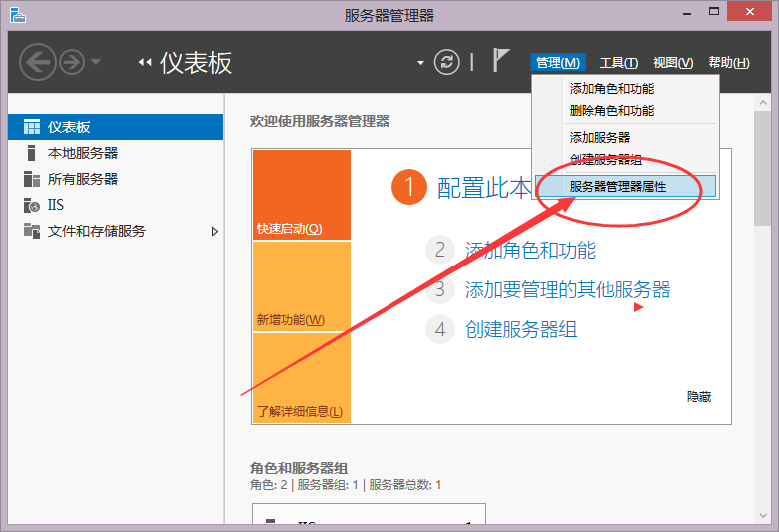Click the Server Manager title bar icon
779x532 pixels.
[x=17, y=15]
